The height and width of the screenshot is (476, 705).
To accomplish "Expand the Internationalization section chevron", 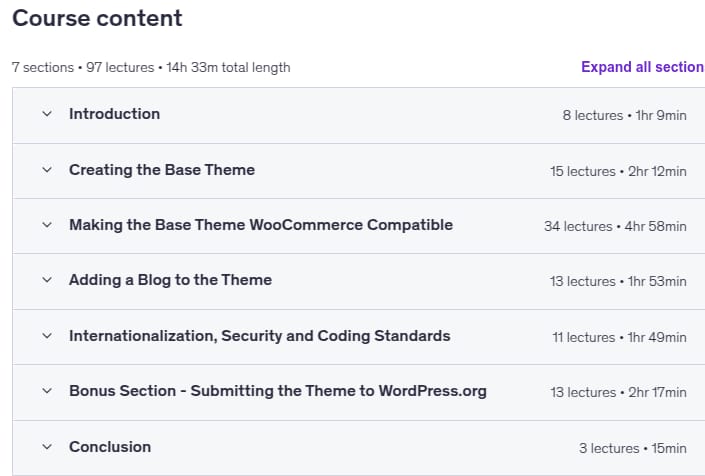I will [47, 336].
